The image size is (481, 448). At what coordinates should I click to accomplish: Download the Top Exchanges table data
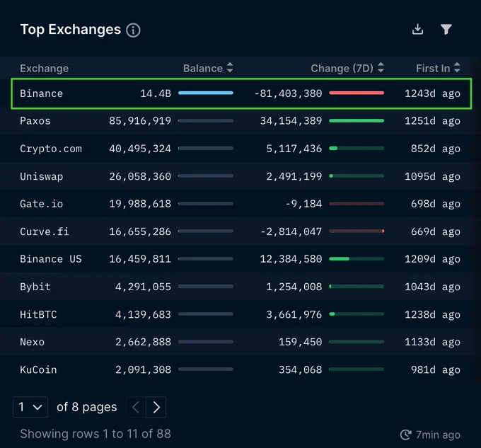[x=417, y=30]
